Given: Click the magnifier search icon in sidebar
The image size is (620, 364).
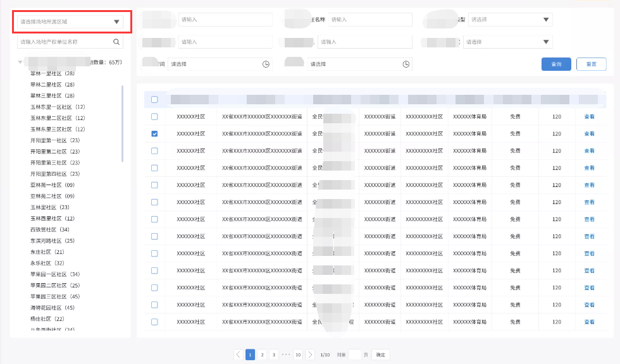Looking at the screenshot, I should tap(116, 42).
